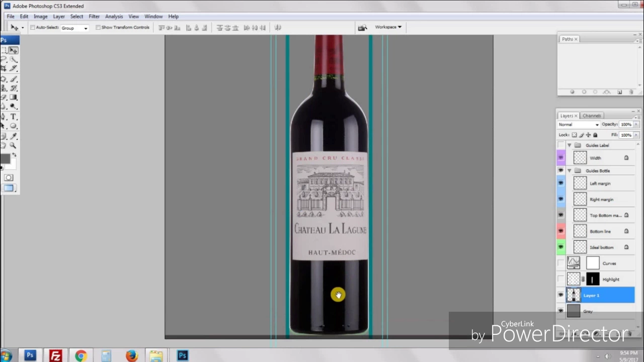
Task: Open the Opacity slider arrow
Action: (636, 125)
